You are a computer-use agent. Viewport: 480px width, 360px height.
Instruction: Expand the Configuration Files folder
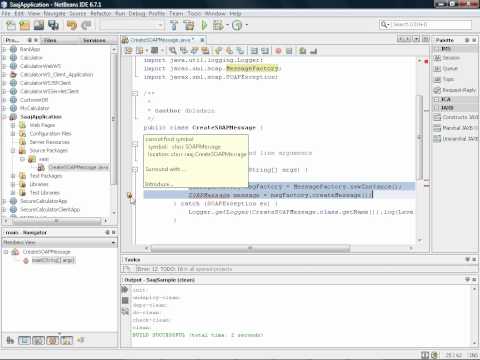coord(13,133)
